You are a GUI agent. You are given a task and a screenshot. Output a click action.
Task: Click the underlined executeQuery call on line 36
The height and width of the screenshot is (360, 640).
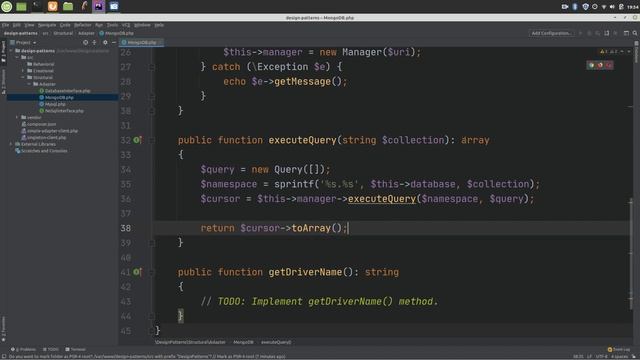pyautogui.click(x=382, y=199)
